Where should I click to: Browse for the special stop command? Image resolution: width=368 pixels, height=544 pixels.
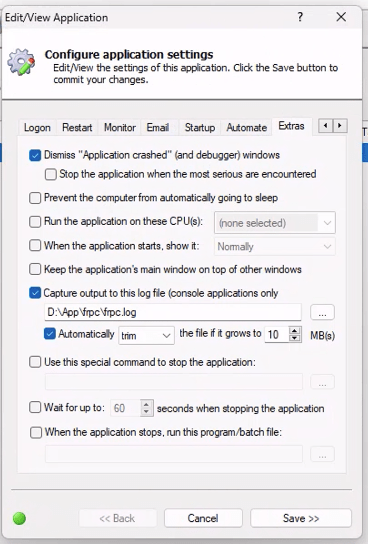tap(322, 382)
